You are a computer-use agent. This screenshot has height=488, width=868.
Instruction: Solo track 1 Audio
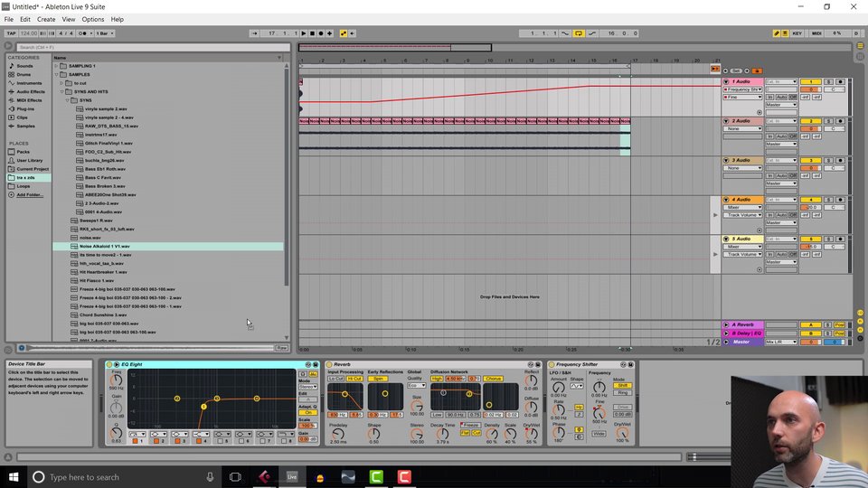pyautogui.click(x=829, y=82)
